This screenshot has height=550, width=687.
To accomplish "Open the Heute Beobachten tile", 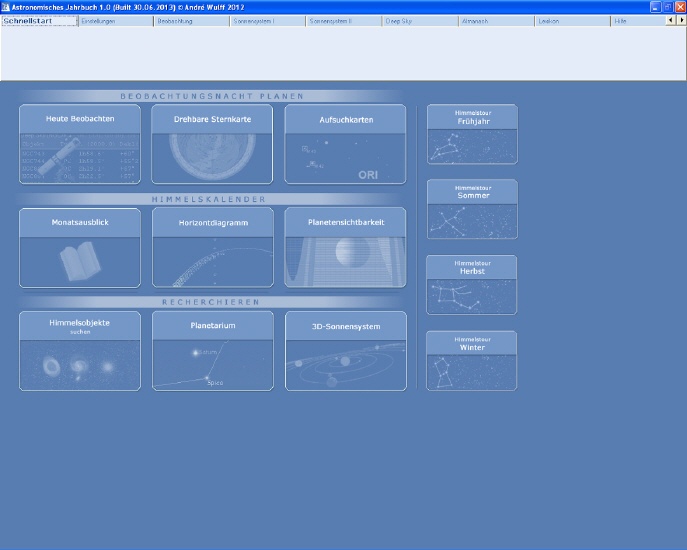I will click(x=80, y=145).
